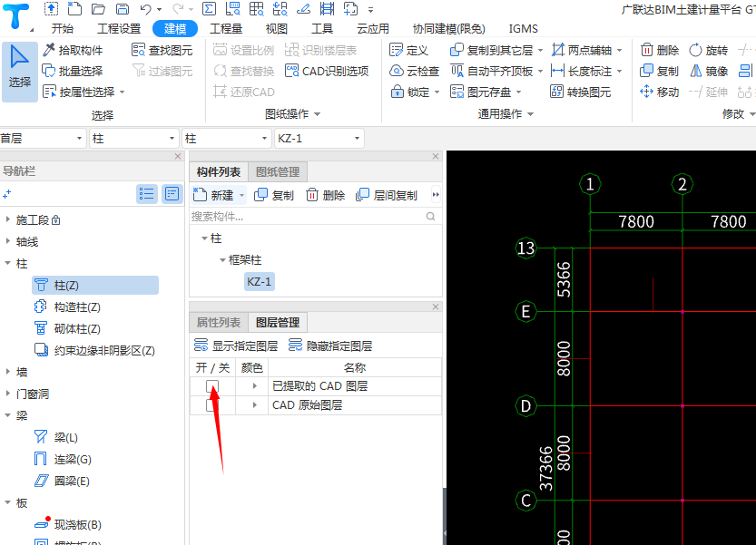
Task: Open the 工程量 ribbon tab
Action: (226, 28)
